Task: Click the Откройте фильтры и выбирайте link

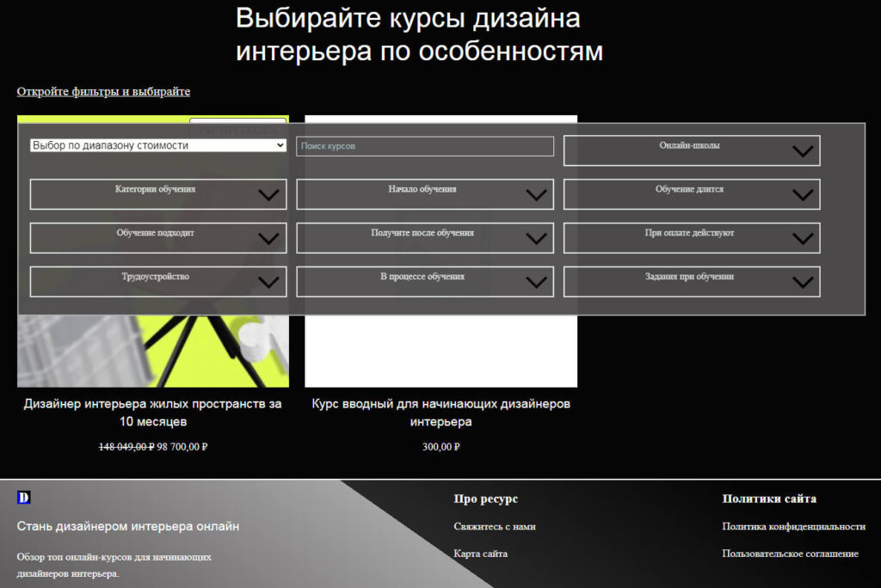Action: tap(103, 91)
